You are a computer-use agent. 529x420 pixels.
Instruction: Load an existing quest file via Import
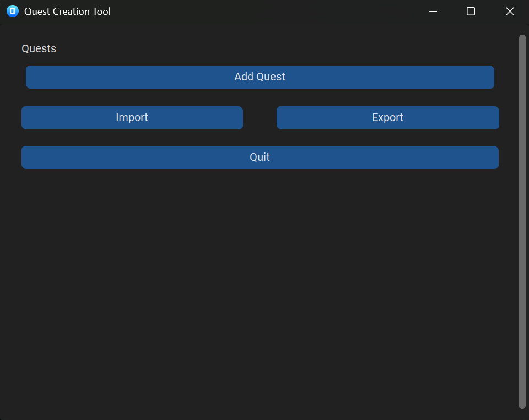coord(132,117)
